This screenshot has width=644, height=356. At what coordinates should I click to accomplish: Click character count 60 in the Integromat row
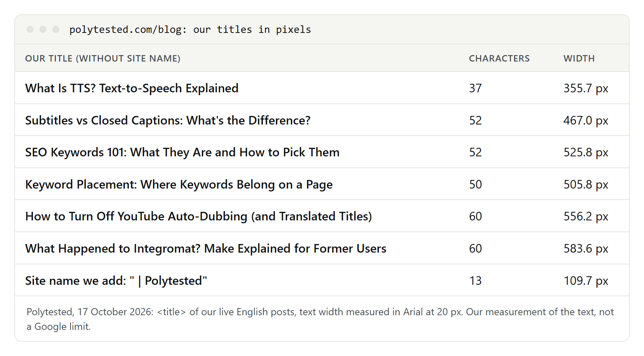pos(475,249)
